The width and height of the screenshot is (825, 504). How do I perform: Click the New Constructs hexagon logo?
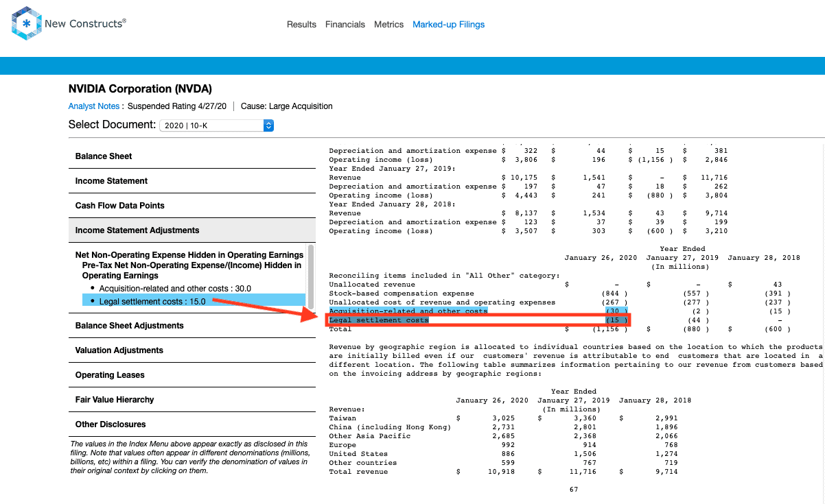pyautogui.click(x=26, y=24)
